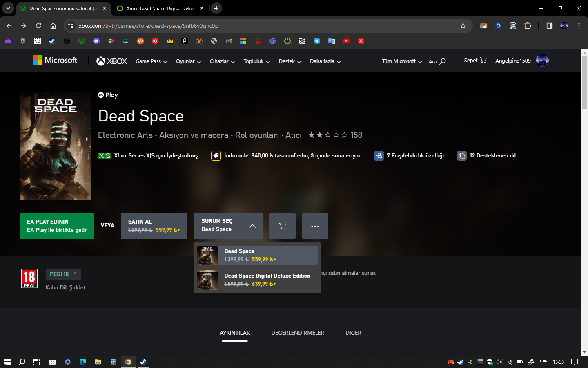Open the Windows Start menu

[7, 362]
